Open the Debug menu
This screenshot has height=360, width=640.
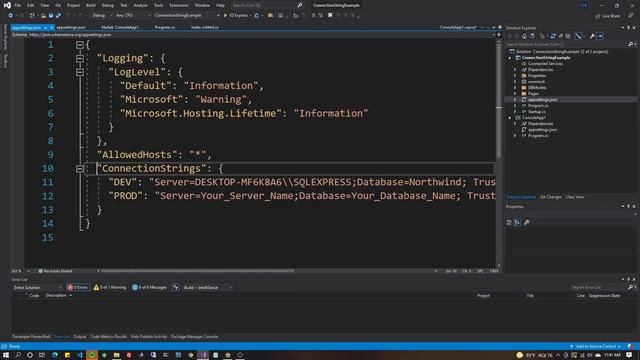click(x=108, y=5)
